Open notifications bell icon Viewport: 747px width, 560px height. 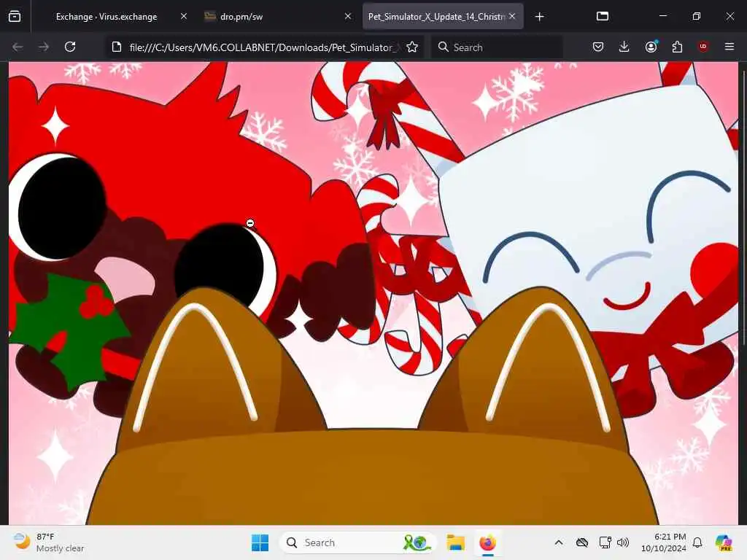[698, 542]
